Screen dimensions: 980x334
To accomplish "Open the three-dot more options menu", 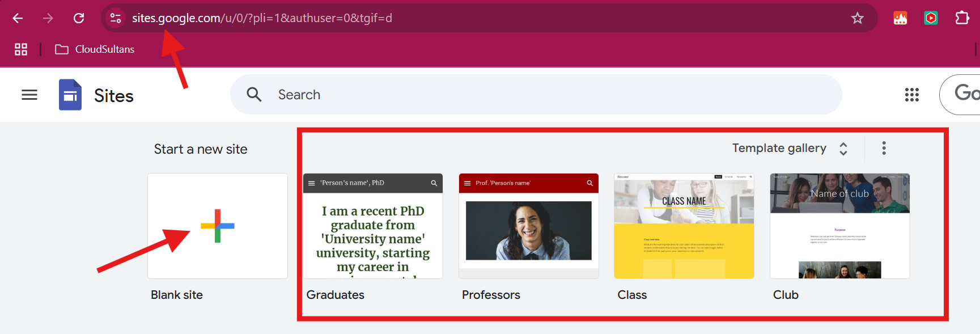I will click(884, 149).
